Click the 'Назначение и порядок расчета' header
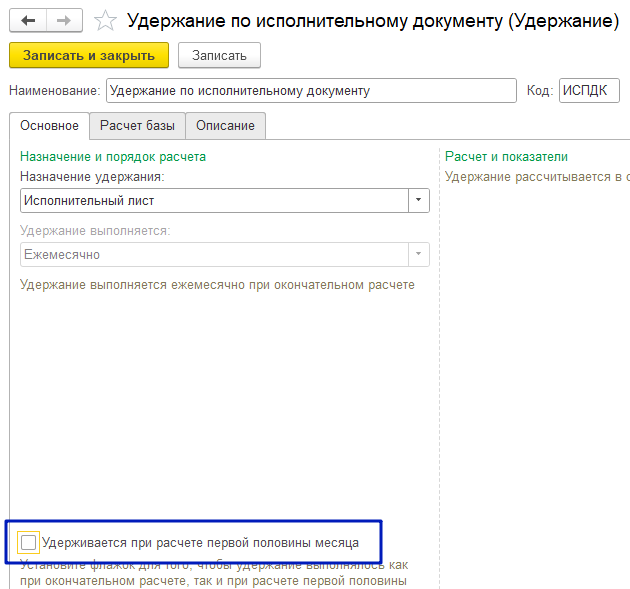Image resolution: width=630 pixels, height=589 pixels. [113, 157]
